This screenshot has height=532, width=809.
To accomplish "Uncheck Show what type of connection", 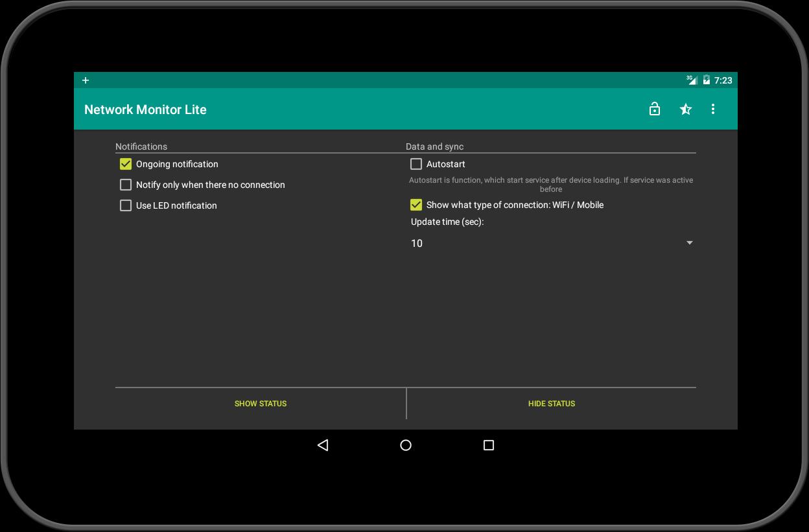I will 416,205.
